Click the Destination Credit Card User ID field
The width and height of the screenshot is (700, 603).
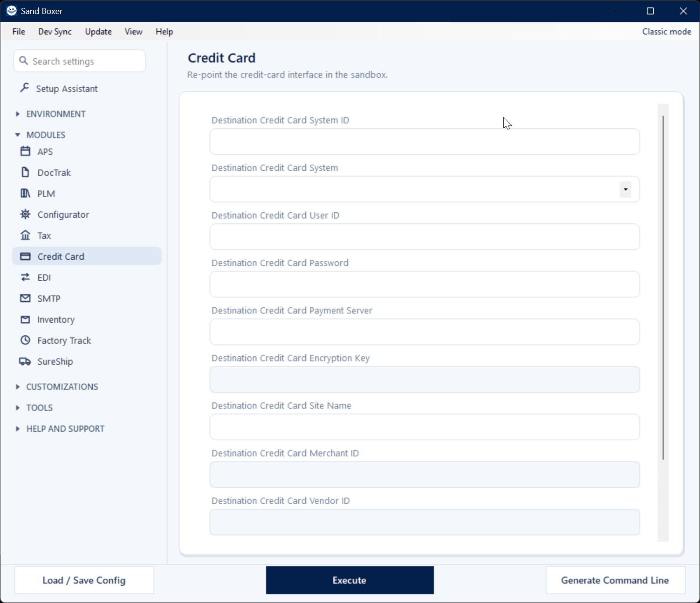point(425,236)
